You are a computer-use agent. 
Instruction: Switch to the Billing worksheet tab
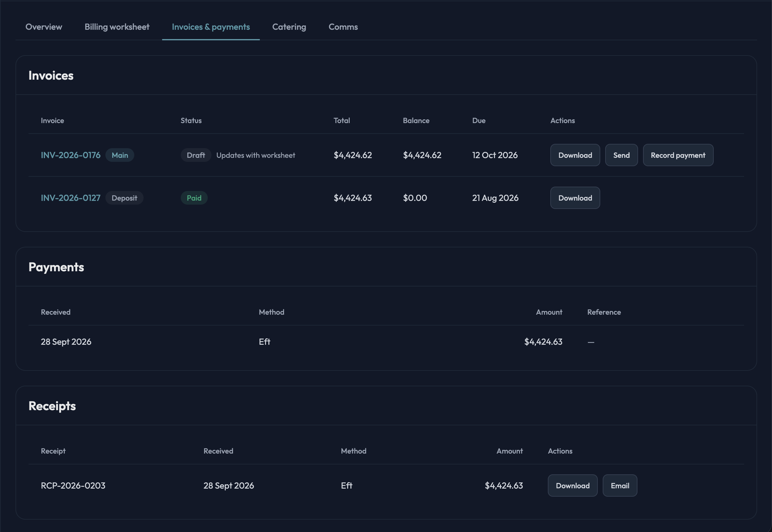(117, 27)
